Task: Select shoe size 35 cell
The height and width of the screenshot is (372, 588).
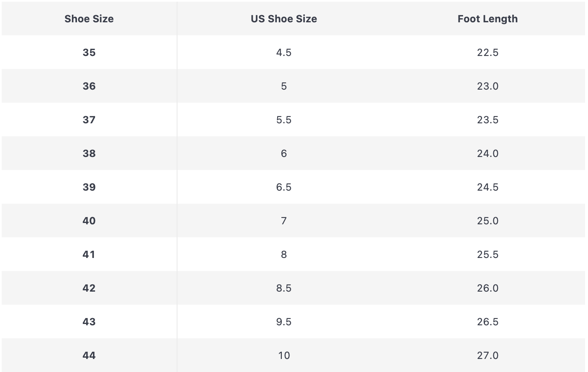Action: click(x=89, y=53)
